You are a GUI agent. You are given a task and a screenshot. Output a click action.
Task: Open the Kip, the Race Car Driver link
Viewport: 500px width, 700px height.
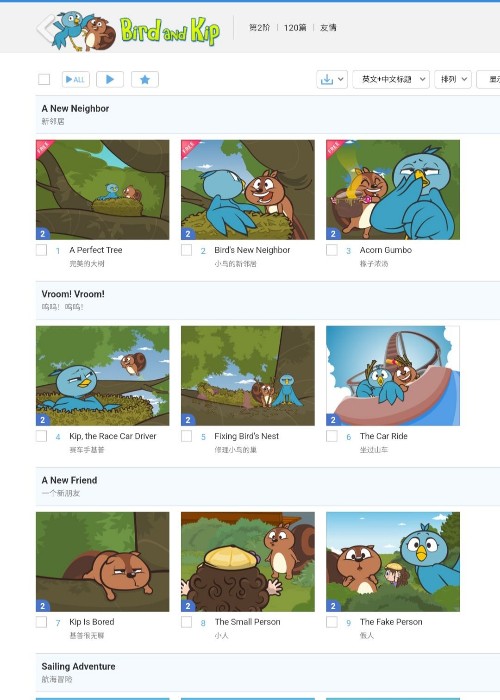(x=113, y=436)
